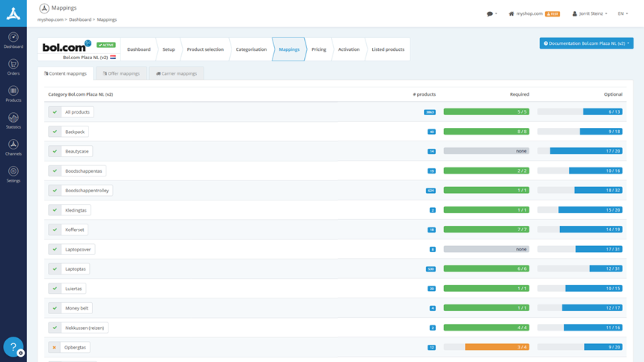Toggle the checkmark for Money belt

pyautogui.click(x=55, y=308)
